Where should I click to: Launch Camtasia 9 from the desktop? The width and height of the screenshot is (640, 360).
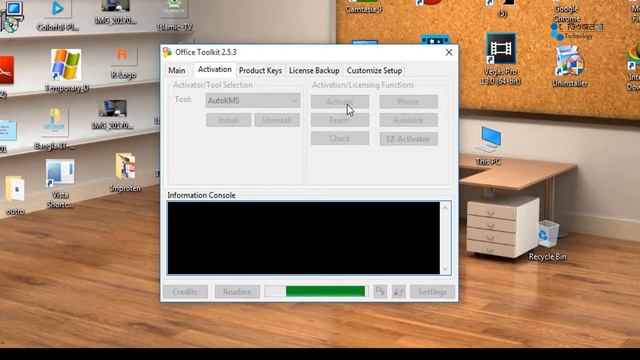[x=364, y=7]
